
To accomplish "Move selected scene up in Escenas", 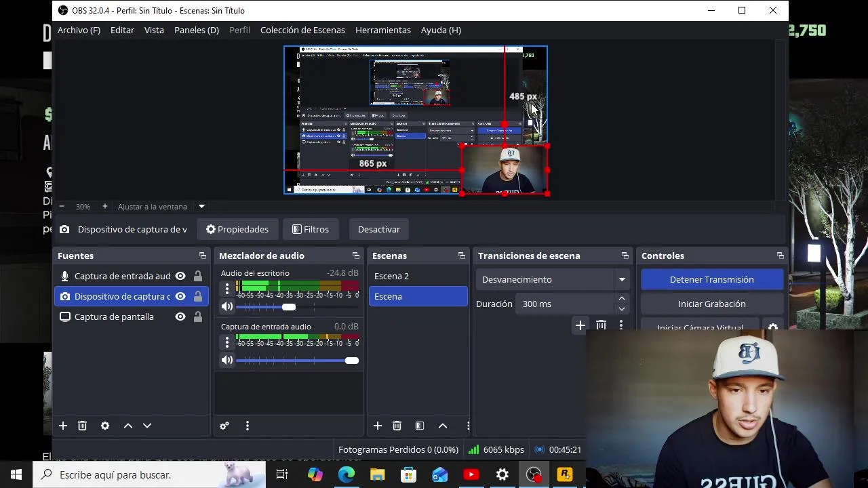I will pyautogui.click(x=443, y=426).
